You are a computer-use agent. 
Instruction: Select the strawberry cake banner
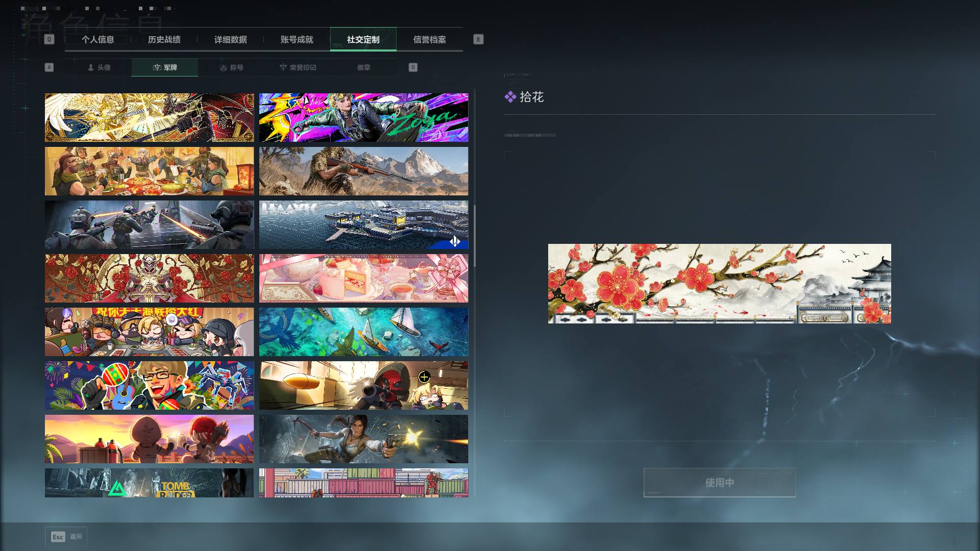coord(363,278)
